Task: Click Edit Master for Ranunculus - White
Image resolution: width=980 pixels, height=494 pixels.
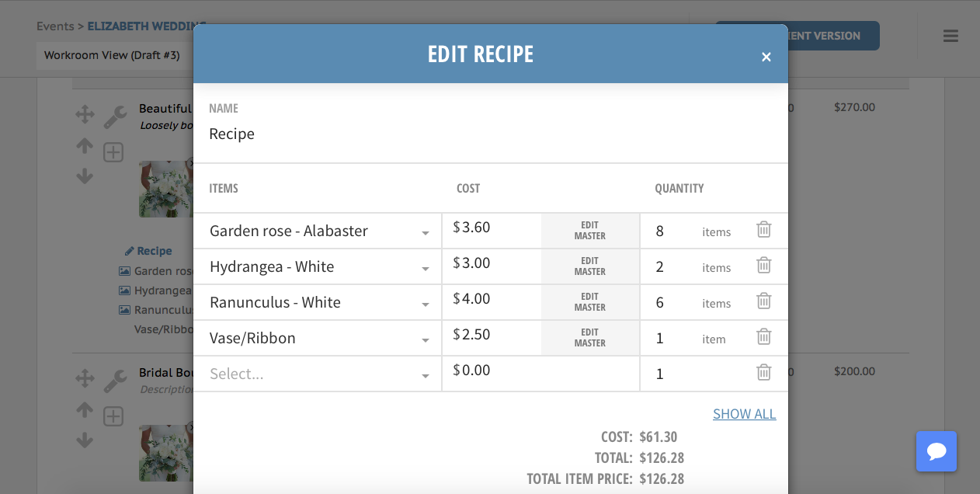Action: pos(589,302)
